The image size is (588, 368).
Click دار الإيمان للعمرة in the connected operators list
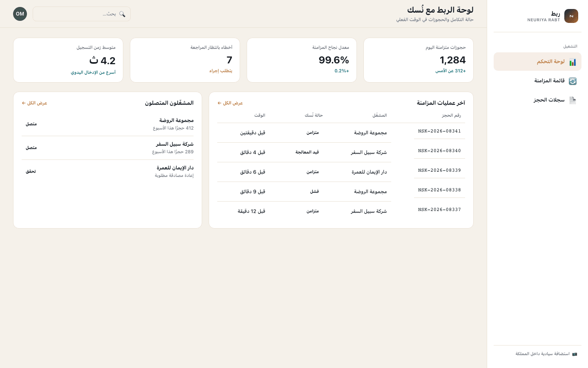175,168
